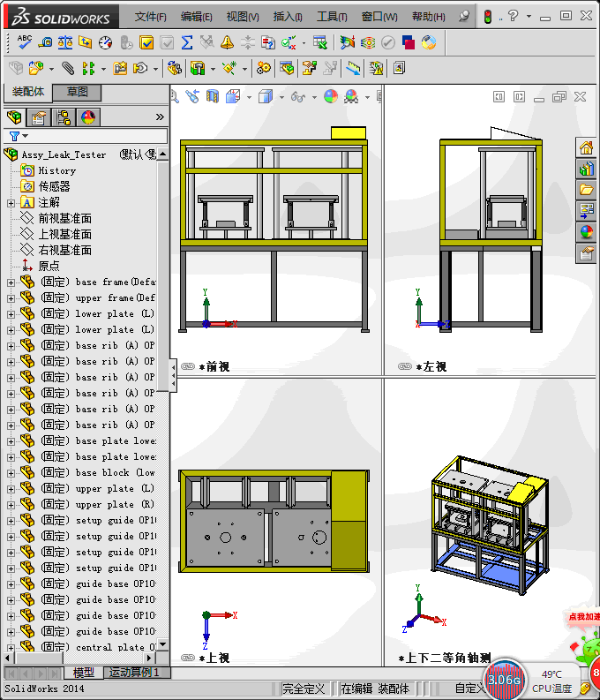
Task: Switch to the 运动算例1 tab
Action: coord(134,673)
